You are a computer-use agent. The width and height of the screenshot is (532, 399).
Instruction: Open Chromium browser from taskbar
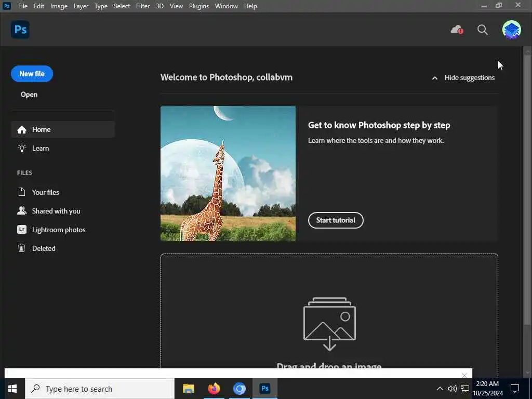click(239, 389)
